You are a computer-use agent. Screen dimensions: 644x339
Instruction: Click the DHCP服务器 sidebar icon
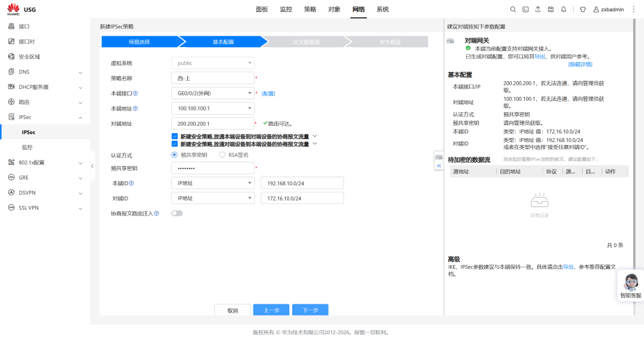[11, 87]
